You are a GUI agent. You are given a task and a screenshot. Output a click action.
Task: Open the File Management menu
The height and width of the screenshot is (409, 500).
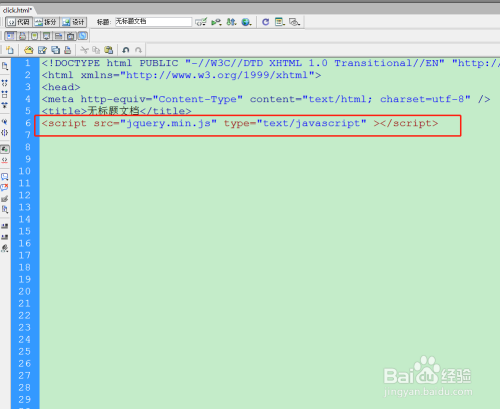tap(231, 22)
